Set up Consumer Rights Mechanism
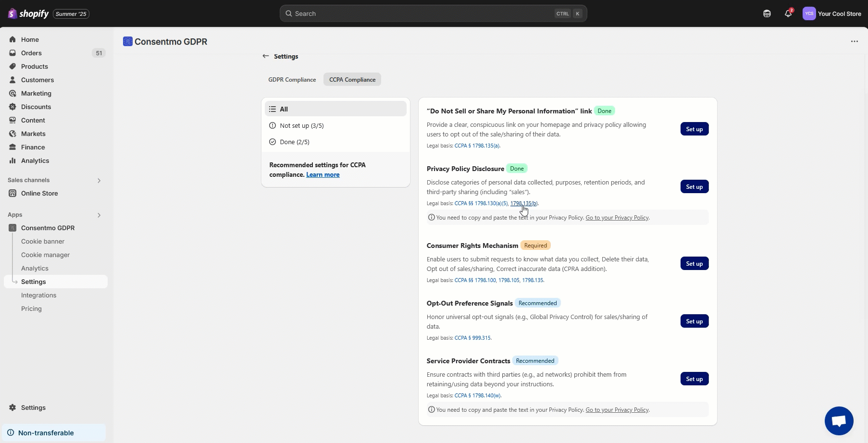This screenshot has width=868, height=443. [694, 263]
